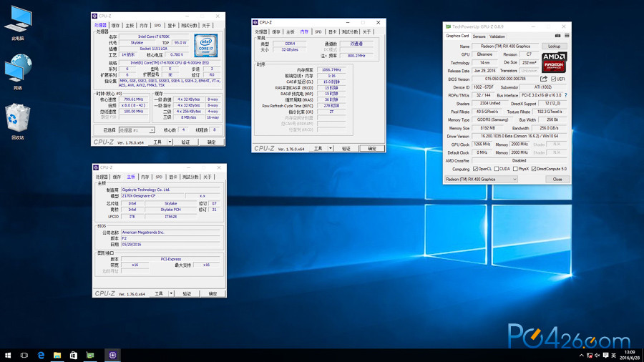This screenshot has width=644, height=362.
Task: Click the taskbar clock showing 13:09
Action: [x=629, y=355]
